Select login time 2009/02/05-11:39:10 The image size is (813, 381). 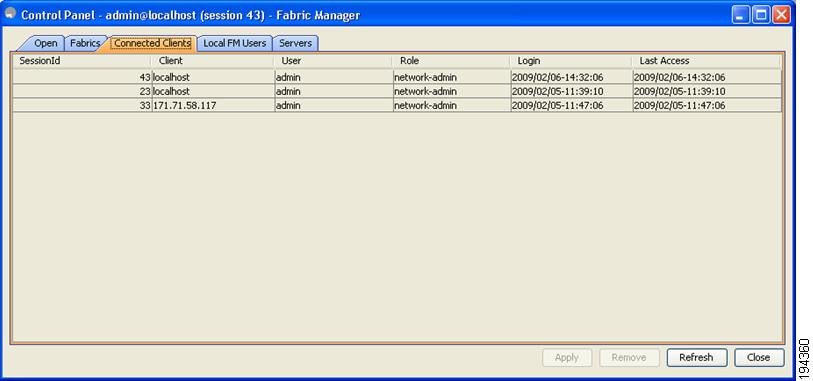571,91
